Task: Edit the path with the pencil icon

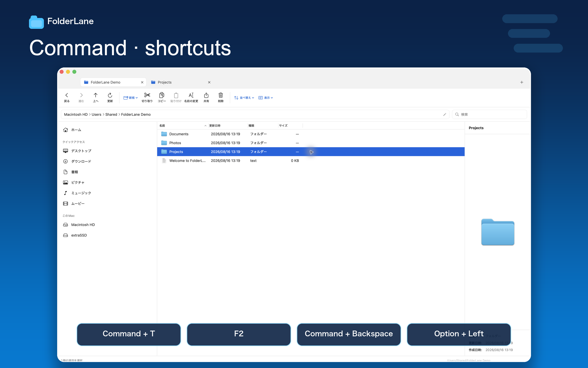Action: point(445,114)
